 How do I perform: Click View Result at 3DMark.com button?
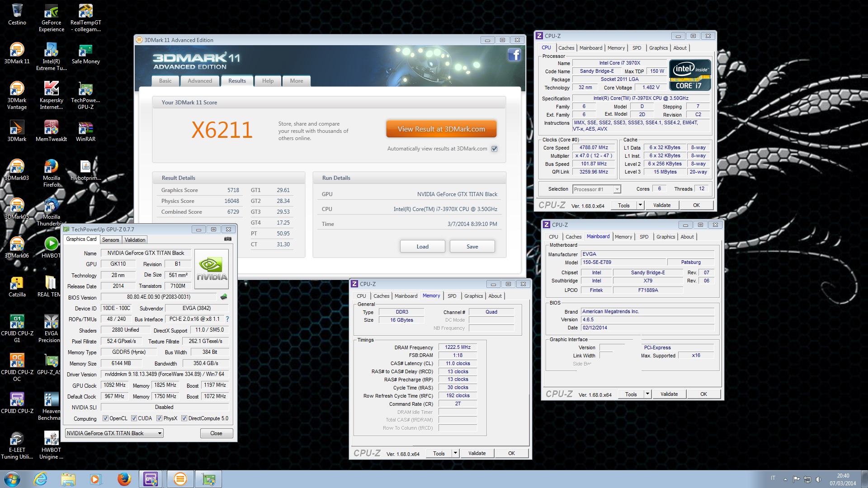coord(441,129)
